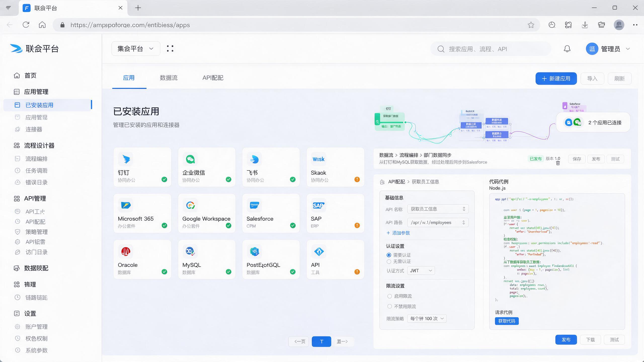Select 无需认证 radio option

coord(389,262)
